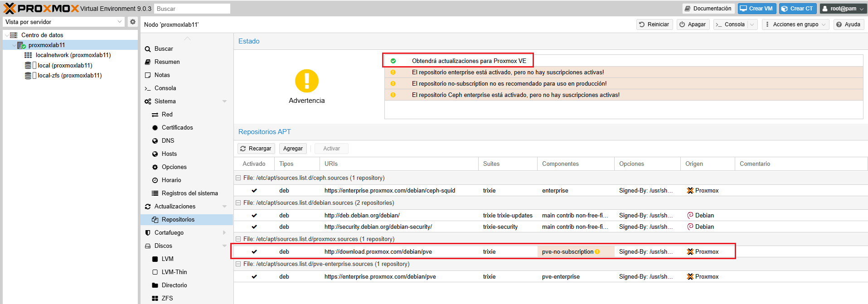Click Proxmox origin icon in ceph-squid row
Image resolution: width=868 pixels, height=304 pixels.
pos(690,191)
